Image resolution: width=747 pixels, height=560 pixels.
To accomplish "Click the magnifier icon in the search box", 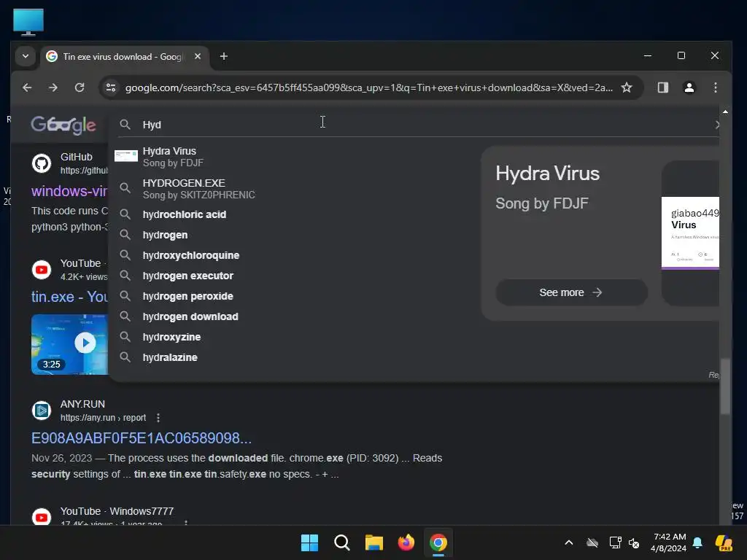I will [125, 124].
